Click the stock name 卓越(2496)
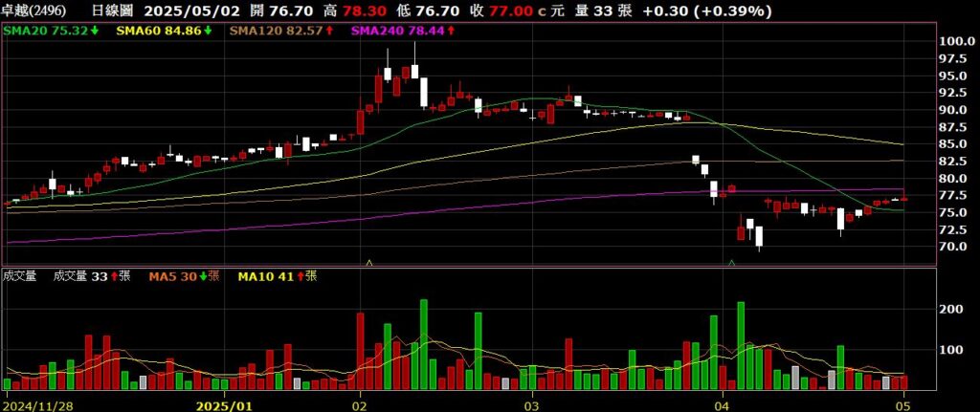 click(33, 11)
